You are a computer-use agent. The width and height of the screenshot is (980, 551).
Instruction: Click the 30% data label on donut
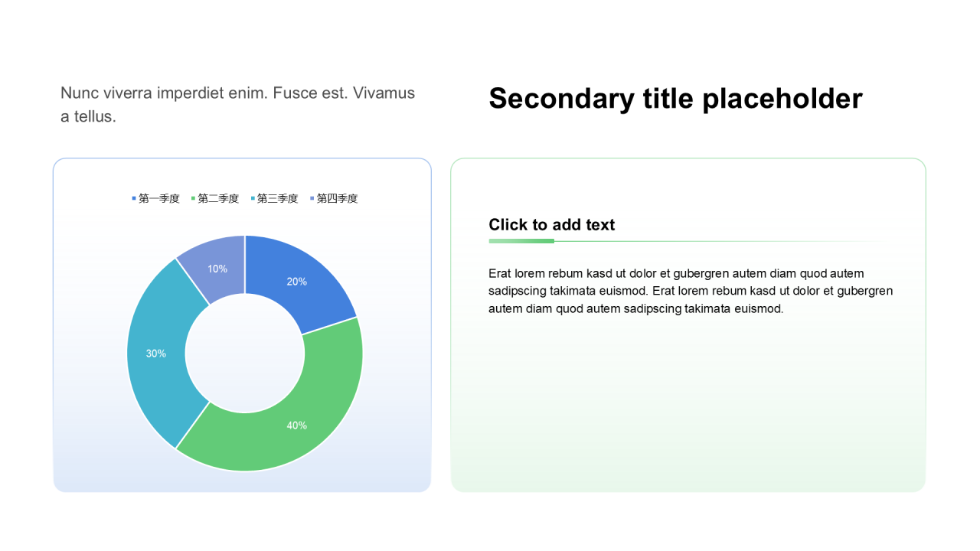point(156,354)
